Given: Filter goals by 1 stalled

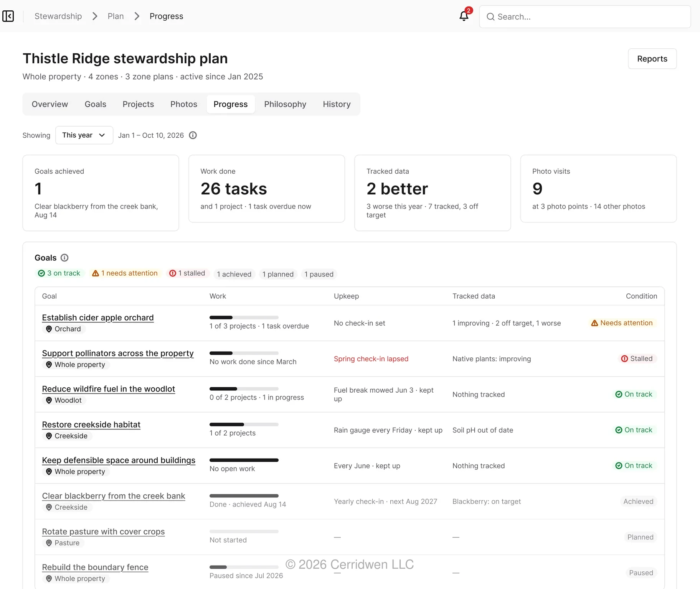Looking at the screenshot, I should pos(187,273).
